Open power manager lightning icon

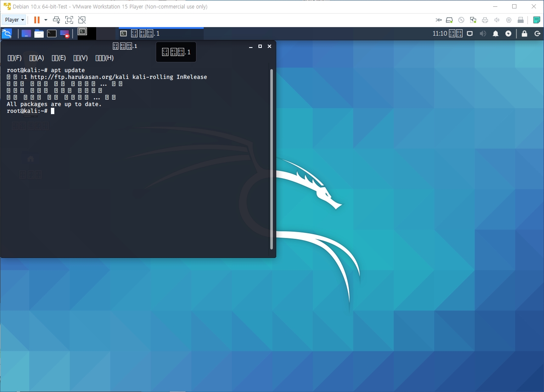508,34
